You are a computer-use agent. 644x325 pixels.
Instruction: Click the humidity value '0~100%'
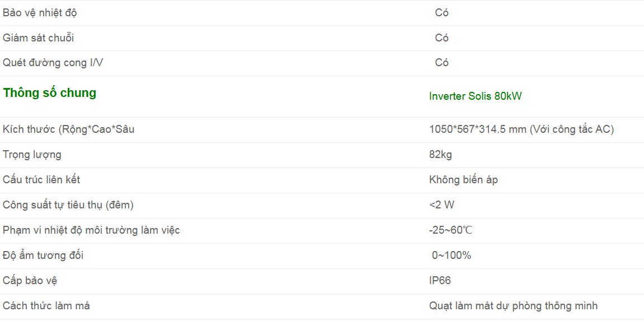point(451,256)
